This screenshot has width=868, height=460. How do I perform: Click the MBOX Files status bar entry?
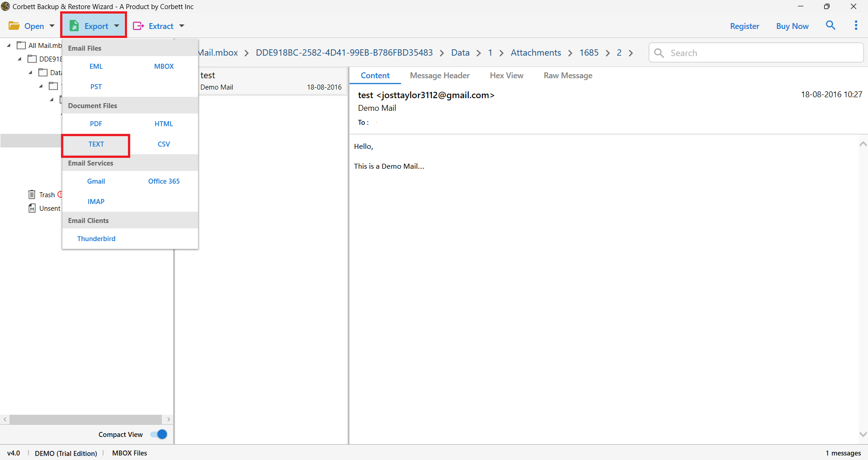(129, 453)
